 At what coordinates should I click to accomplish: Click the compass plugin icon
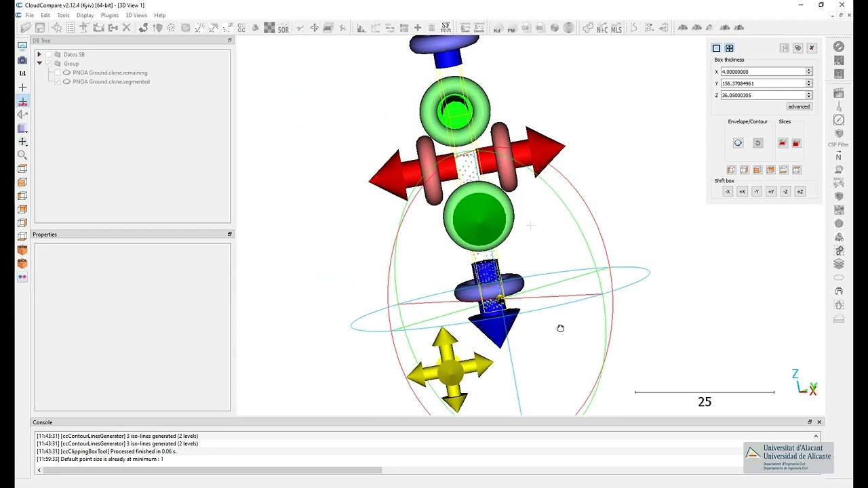tap(839, 120)
